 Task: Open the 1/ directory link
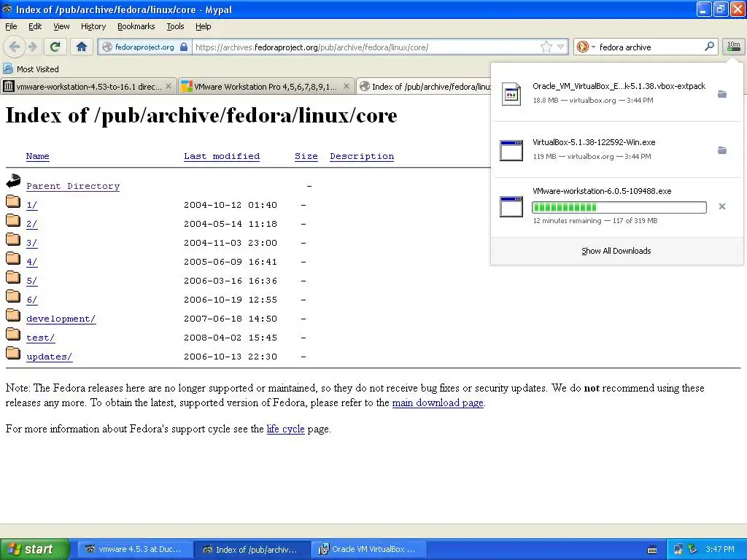(32, 205)
